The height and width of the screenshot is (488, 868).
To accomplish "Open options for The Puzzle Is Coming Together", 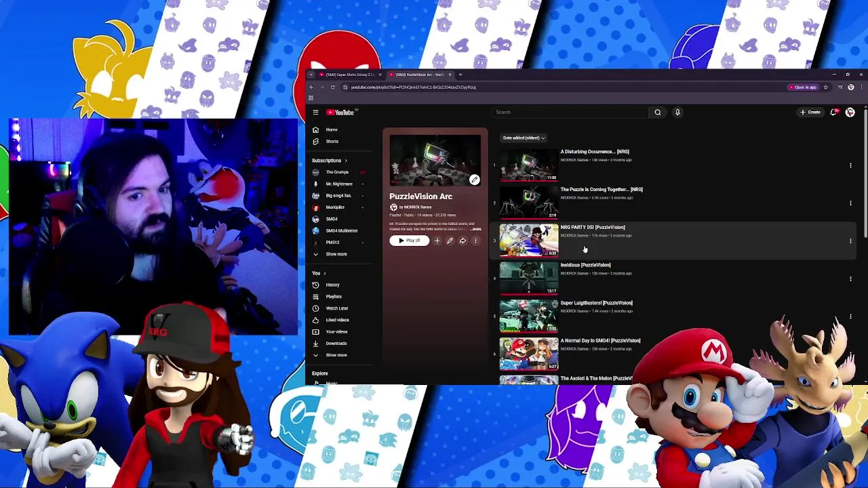I will pos(850,203).
